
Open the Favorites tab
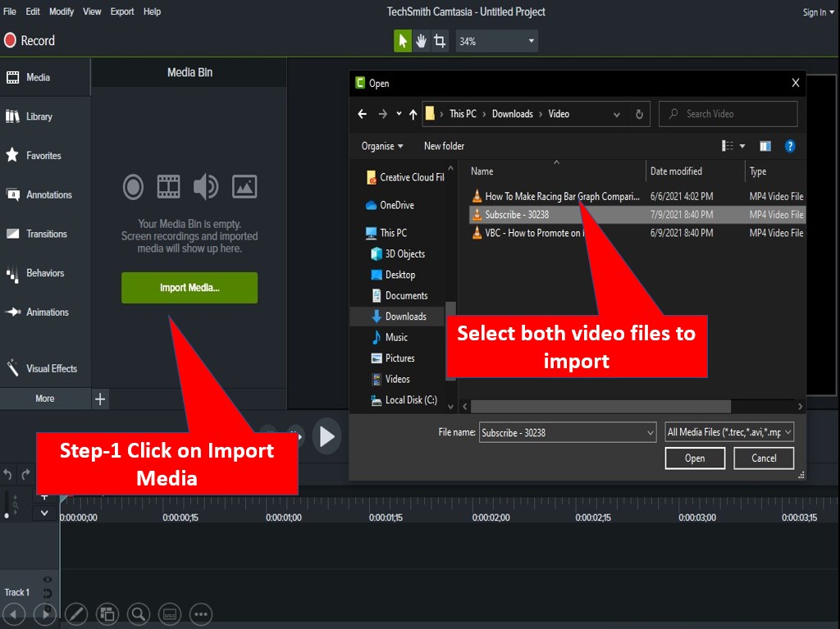tap(45, 155)
